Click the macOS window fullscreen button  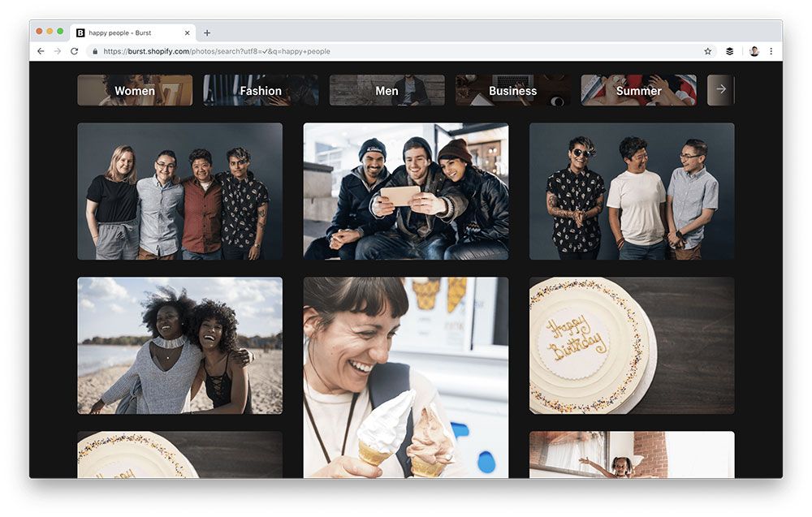60,32
